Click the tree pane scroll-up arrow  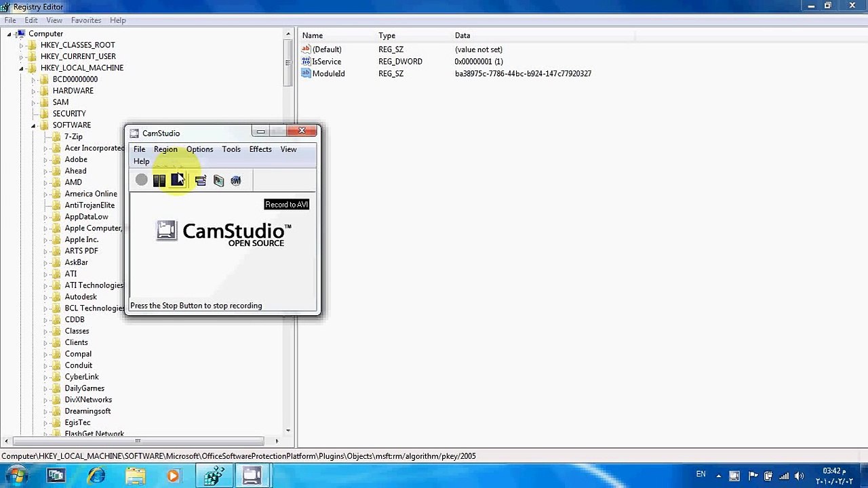click(288, 34)
